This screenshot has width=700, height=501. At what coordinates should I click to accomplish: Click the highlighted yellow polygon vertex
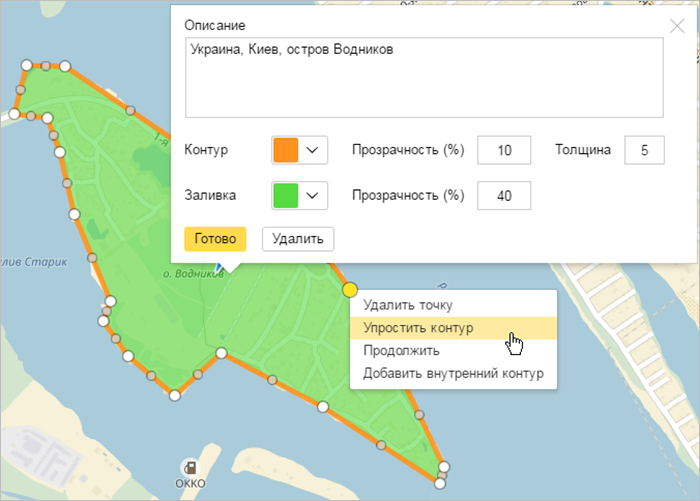[x=350, y=290]
